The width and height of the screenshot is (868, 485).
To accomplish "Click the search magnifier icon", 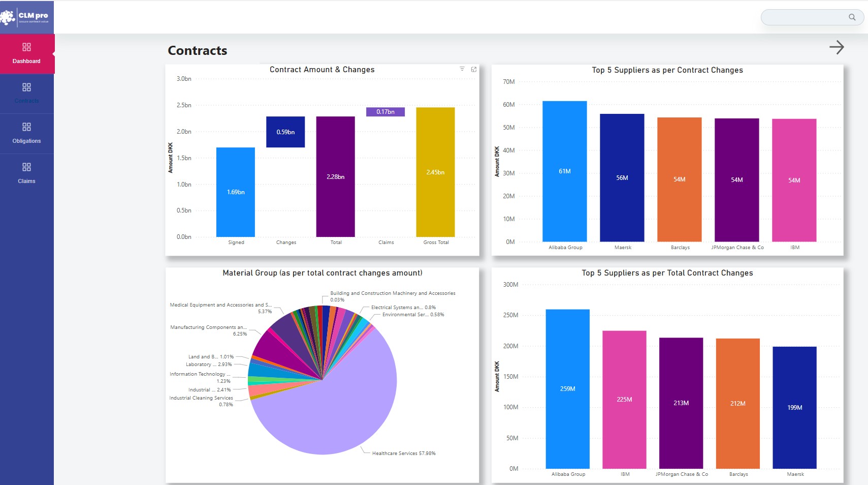I will click(852, 17).
